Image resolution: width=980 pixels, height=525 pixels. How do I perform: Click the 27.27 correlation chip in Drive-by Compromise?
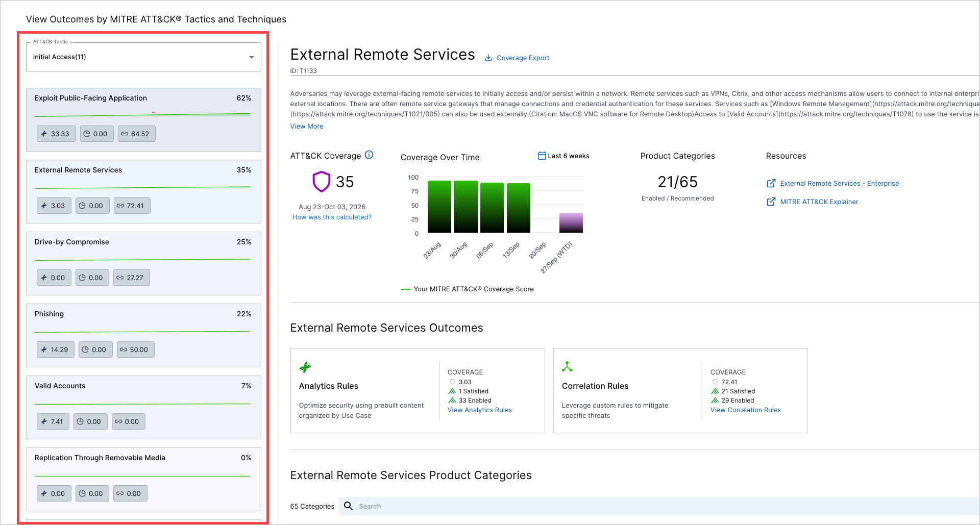click(x=131, y=278)
